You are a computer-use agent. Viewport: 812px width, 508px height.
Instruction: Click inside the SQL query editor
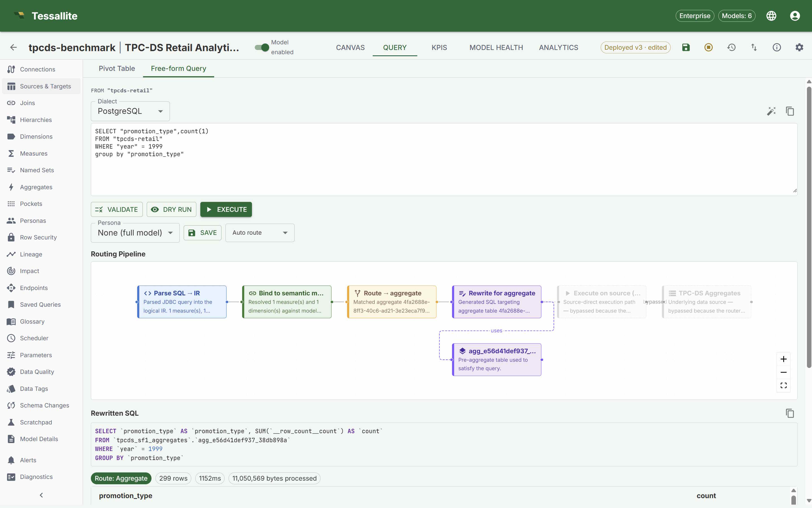coord(444,160)
